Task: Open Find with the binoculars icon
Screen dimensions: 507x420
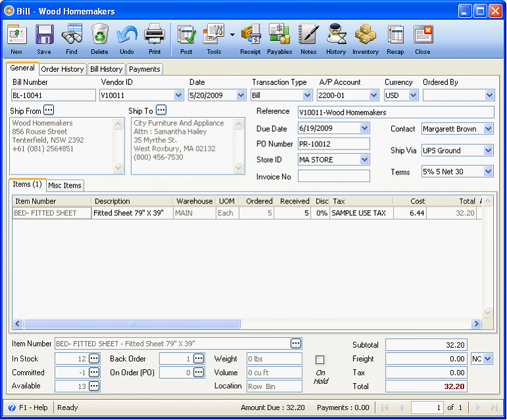Action: [x=72, y=39]
